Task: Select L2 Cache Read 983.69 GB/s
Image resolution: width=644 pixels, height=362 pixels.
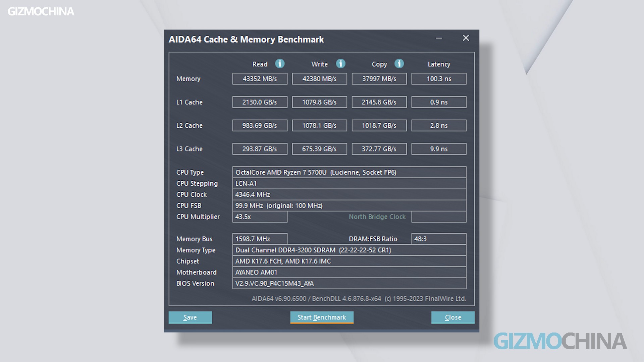Action: pyautogui.click(x=260, y=126)
